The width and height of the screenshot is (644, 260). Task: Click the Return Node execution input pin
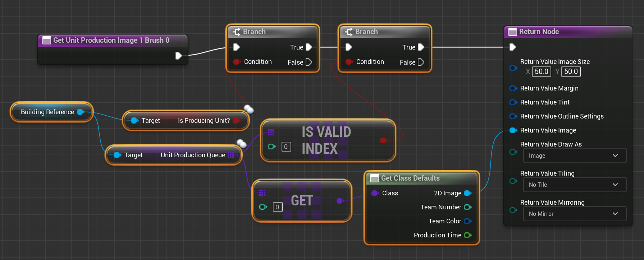pyautogui.click(x=513, y=47)
